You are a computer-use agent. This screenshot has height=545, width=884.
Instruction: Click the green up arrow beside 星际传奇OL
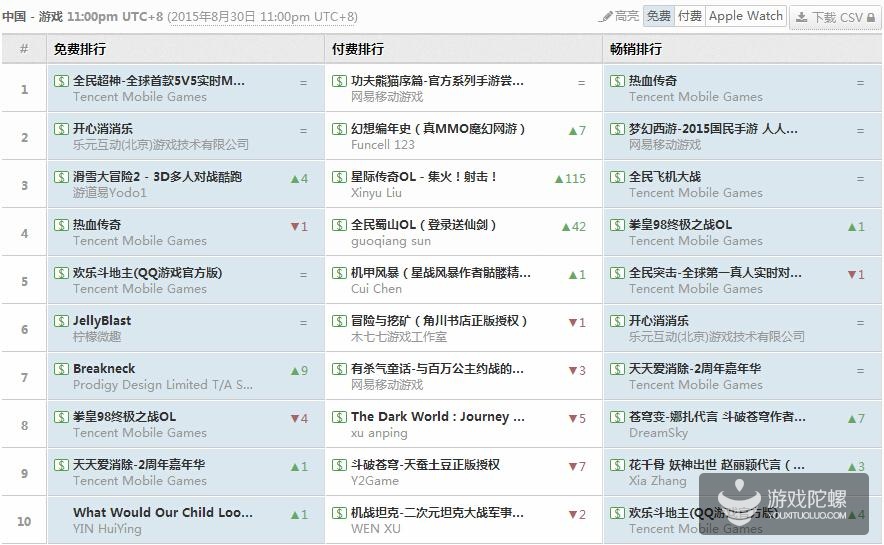pos(560,179)
